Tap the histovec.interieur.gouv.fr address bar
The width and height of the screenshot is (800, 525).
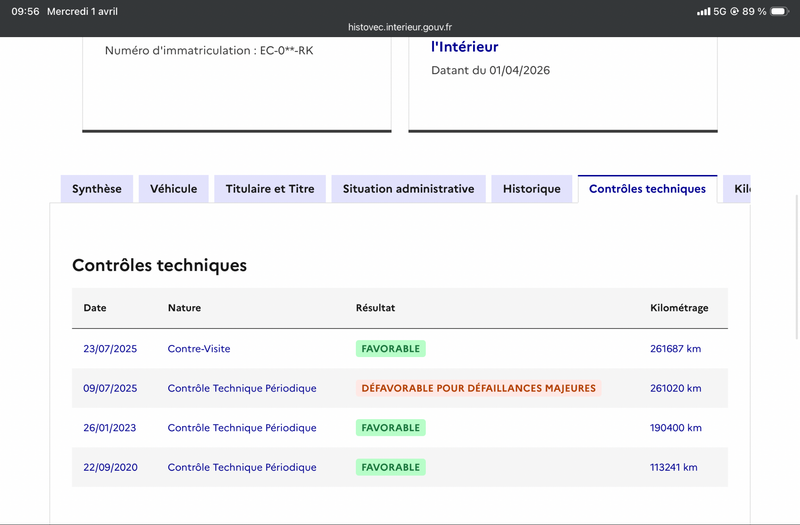(x=400, y=27)
